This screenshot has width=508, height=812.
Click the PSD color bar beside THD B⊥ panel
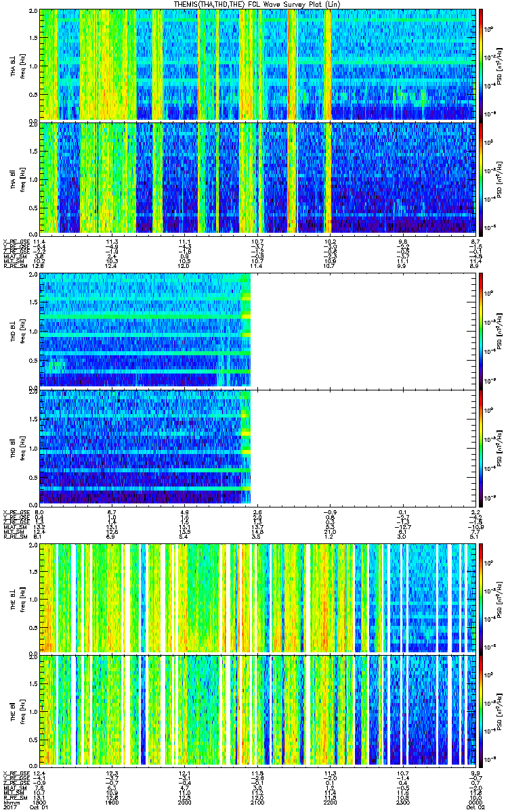click(482, 330)
